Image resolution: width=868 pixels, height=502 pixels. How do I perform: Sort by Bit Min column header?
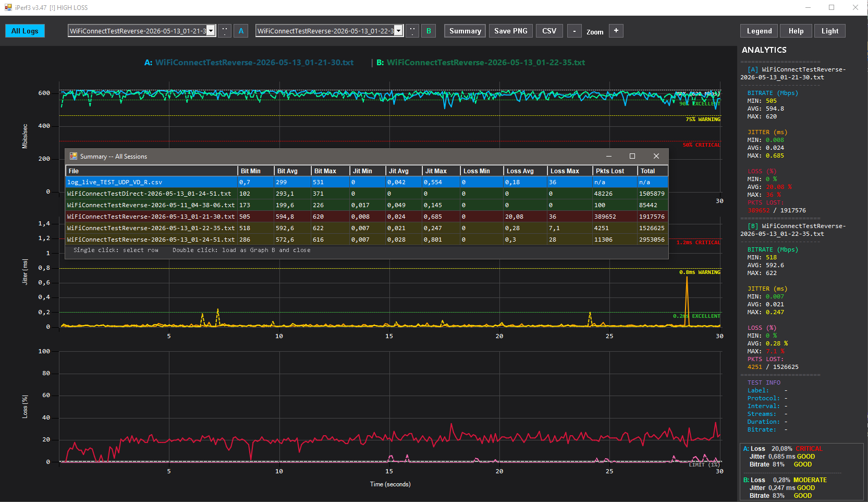(256, 171)
